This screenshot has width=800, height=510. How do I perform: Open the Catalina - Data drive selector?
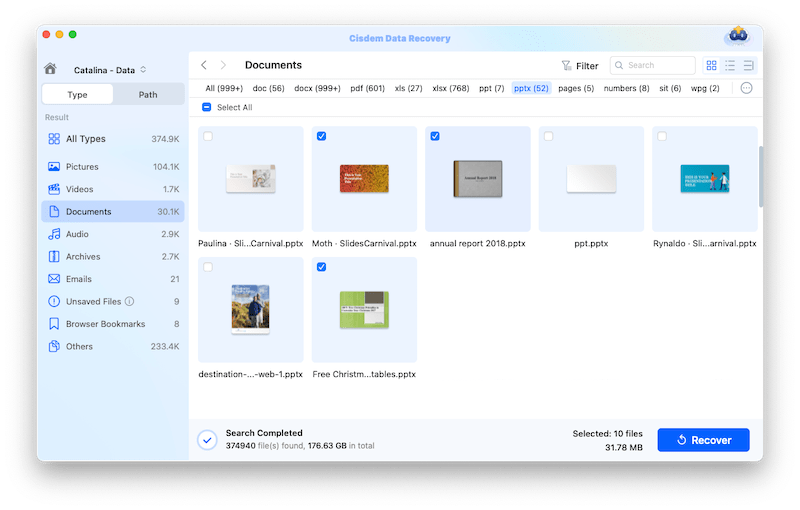click(x=110, y=70)
